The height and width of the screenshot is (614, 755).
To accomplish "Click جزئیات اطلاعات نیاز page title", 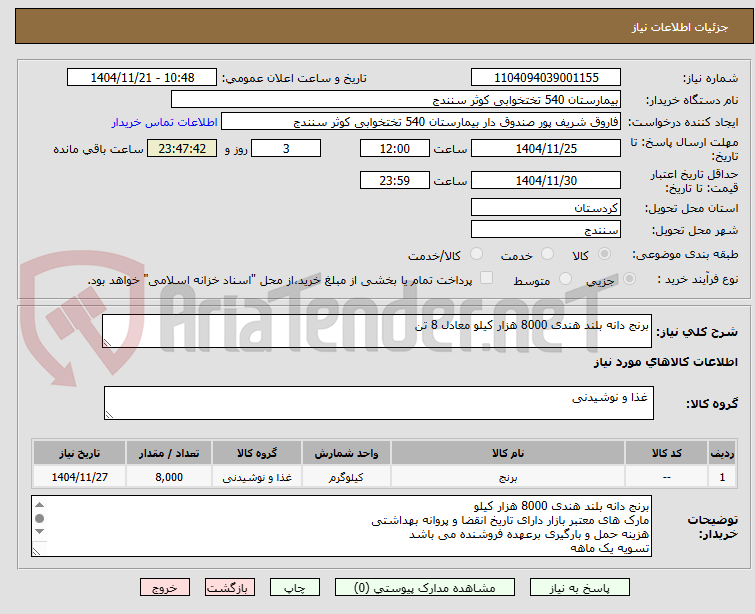I will (679, 27).
